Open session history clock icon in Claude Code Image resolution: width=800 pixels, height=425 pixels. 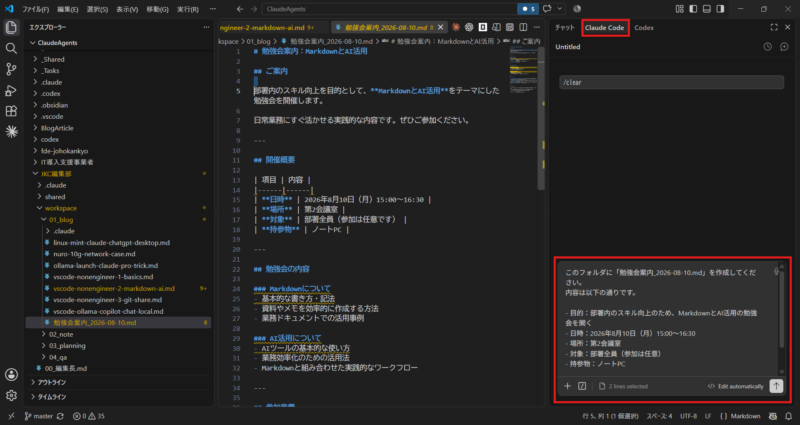click(x=768, y=46)
